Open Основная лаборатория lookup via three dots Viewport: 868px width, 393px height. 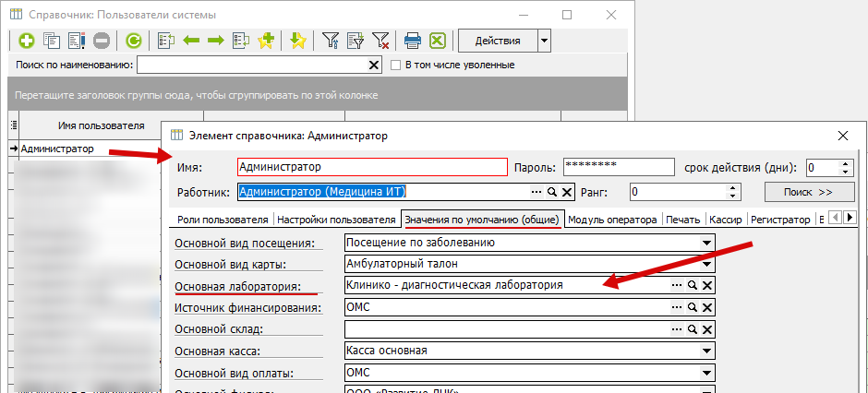677,285
